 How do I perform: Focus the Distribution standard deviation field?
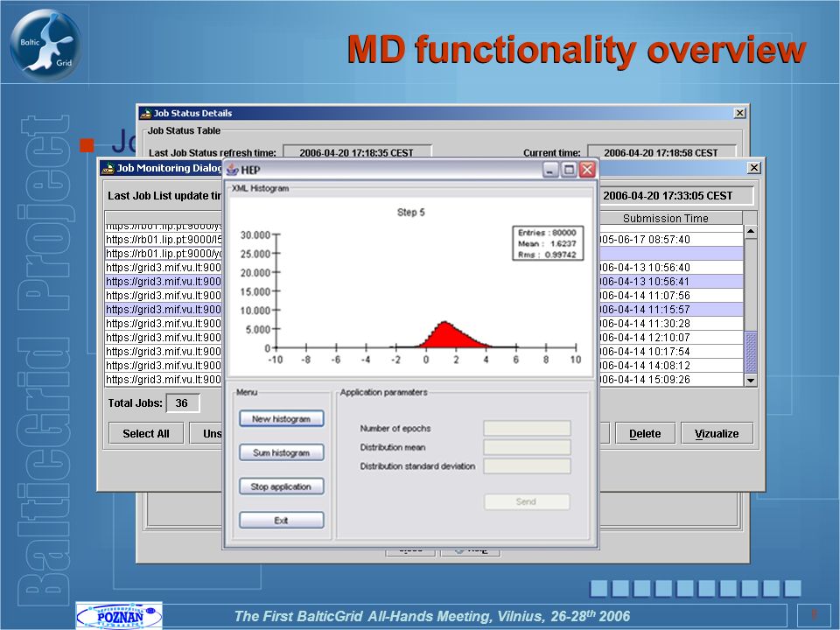tap(527, 466)
